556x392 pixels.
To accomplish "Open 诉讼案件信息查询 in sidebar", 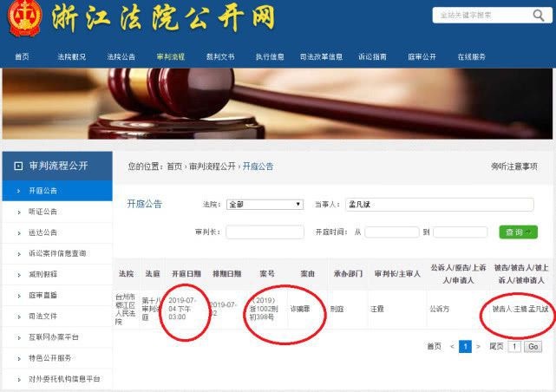I will [57, 253].
